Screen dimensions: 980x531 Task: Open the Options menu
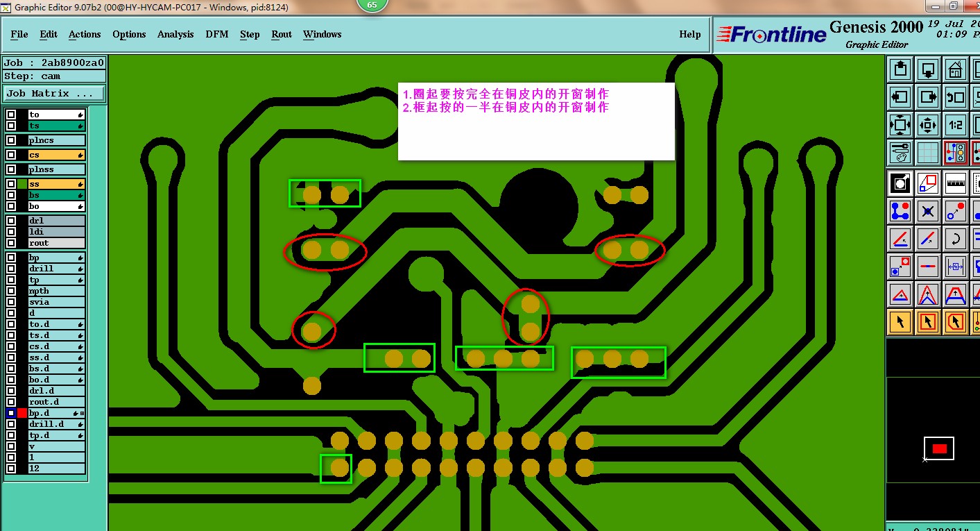coord(129,34)
